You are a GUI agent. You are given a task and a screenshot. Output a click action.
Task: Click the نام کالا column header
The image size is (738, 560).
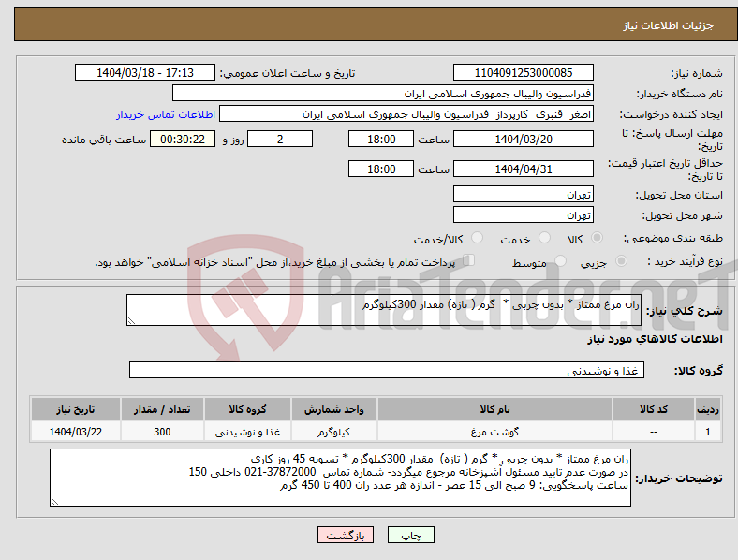[x=494, y=409]
